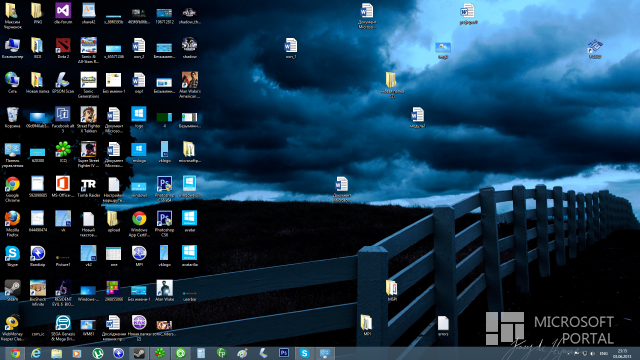This screenshot has height=360, width=640.
Task: Launch Steam desktop shortcut
Action: (x=12, y=289)
